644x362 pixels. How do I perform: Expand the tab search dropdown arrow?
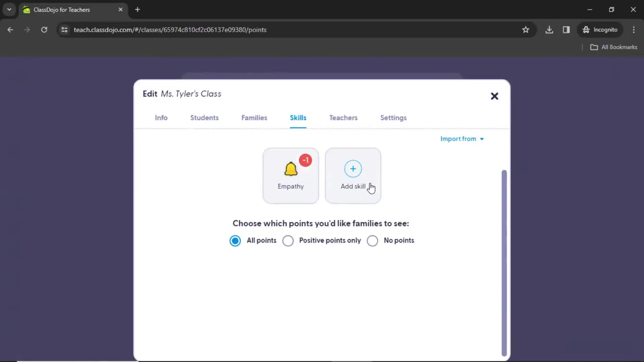(9, 10)
